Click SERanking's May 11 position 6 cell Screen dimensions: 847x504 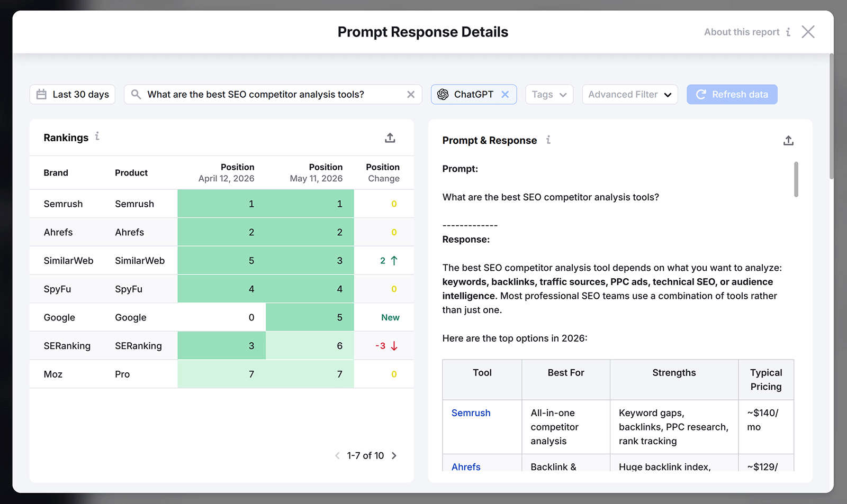coord(310,346)
